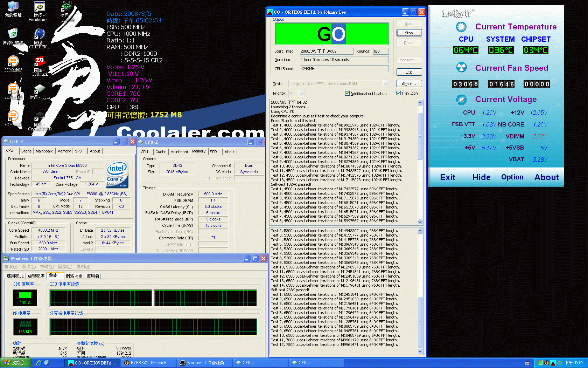The height and width of the screenshot is (368, 588).
Task: Click the Exit button in ORTHOS
Action: [409, 72]
